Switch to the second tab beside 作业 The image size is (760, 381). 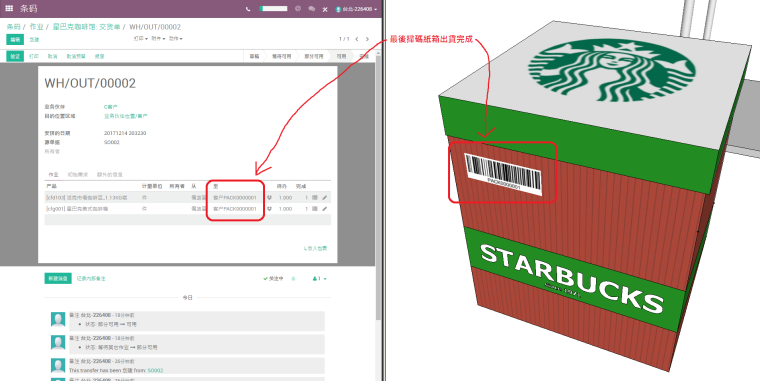78,174
